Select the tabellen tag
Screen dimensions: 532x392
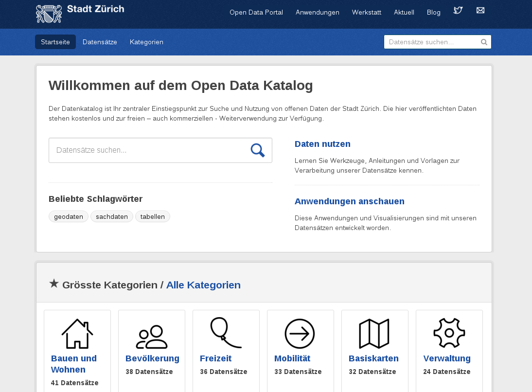click(x=152, y=216)
